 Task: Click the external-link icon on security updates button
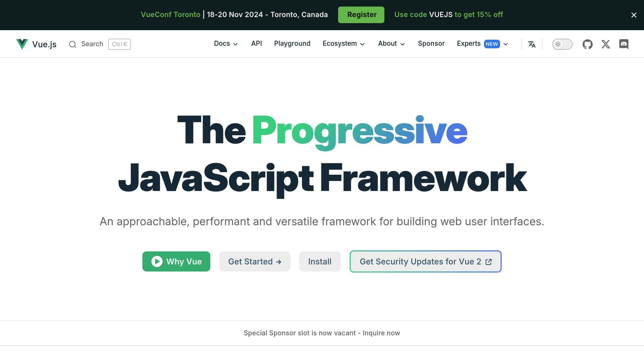click(x=488, y=261)
